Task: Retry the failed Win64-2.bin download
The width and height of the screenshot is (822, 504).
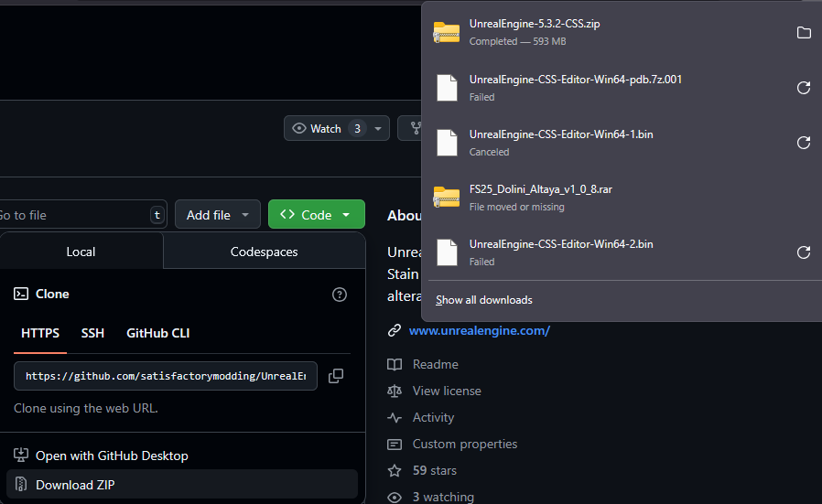Action: [x=804, y=252]
